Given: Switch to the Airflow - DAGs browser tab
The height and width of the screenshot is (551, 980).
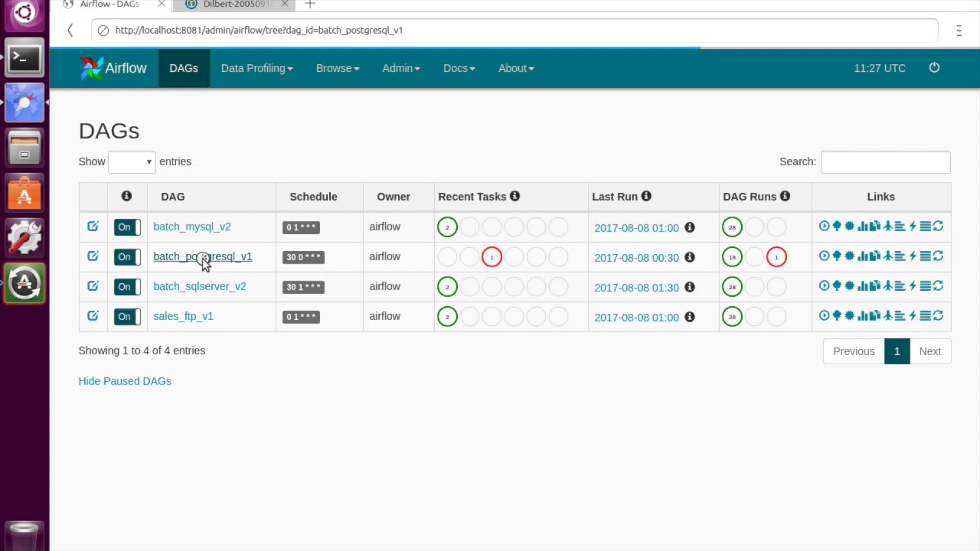Looking at the screenshot, I should 109,4.
